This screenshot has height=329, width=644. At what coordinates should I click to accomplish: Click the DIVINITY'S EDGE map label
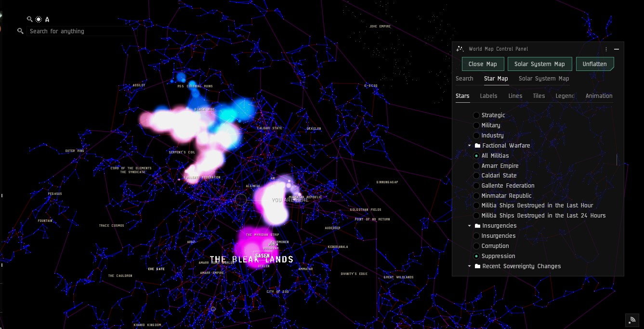coord(354,274)
